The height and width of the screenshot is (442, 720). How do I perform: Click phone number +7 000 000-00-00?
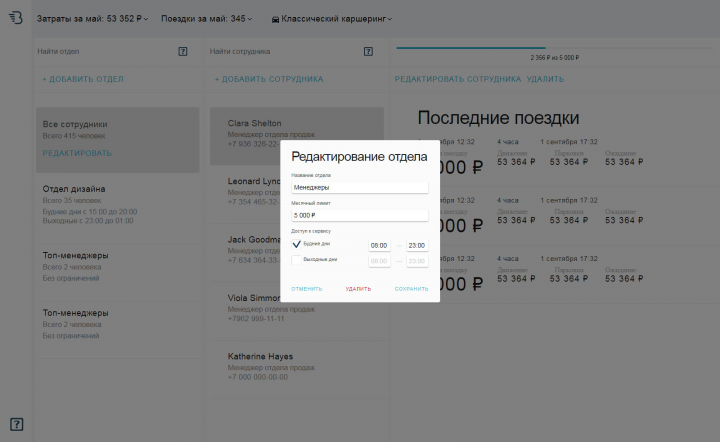(258, 377)
